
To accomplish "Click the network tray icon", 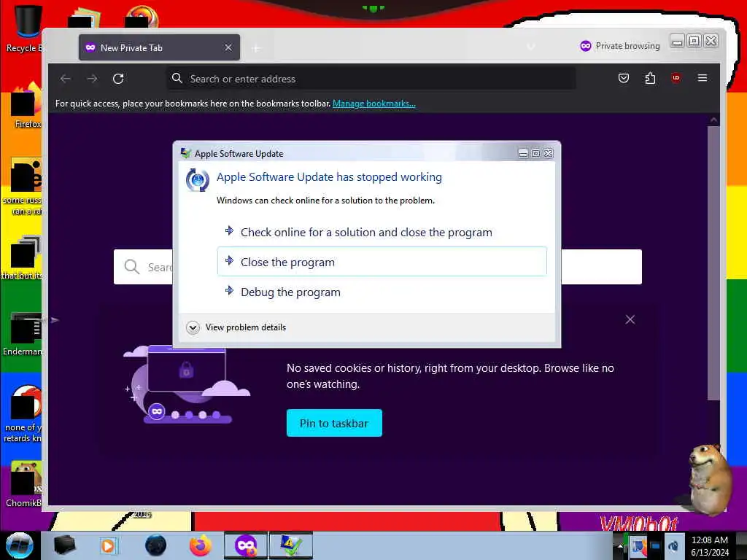I will [x=656, y=547].
